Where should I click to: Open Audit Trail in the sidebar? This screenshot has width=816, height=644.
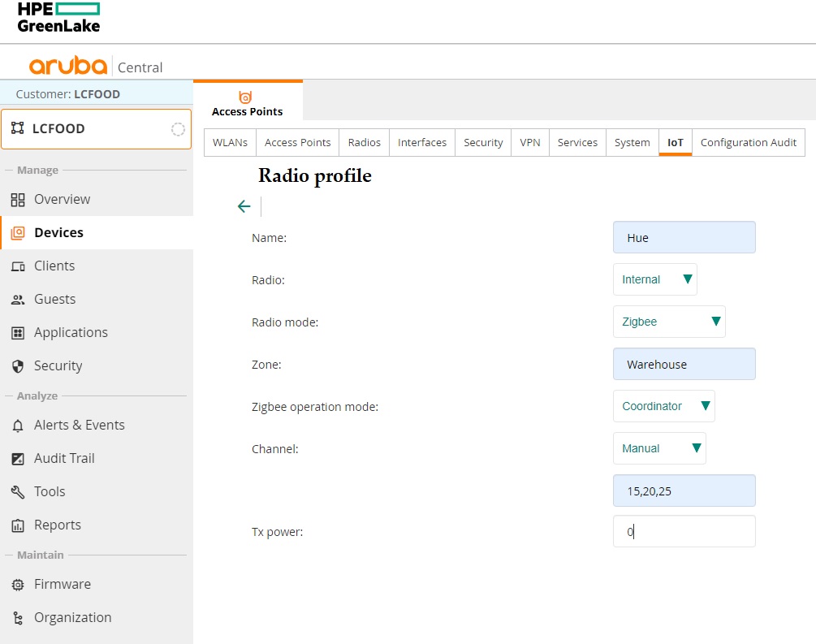(x=64, y=459)
